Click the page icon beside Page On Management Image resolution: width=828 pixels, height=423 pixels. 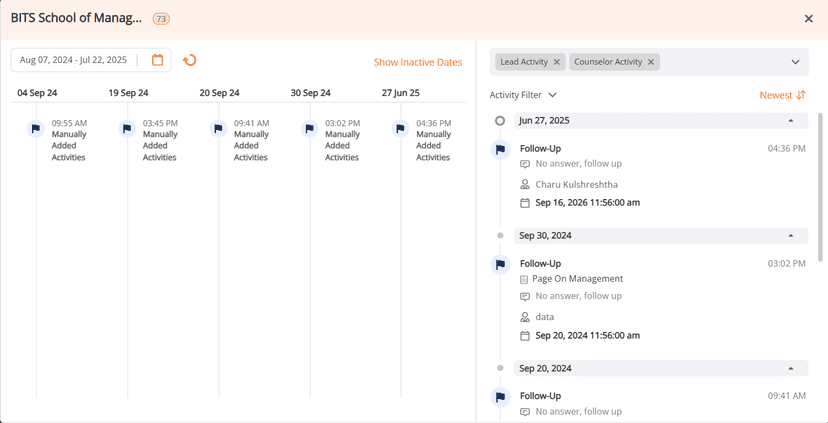[x=524, y=279]
